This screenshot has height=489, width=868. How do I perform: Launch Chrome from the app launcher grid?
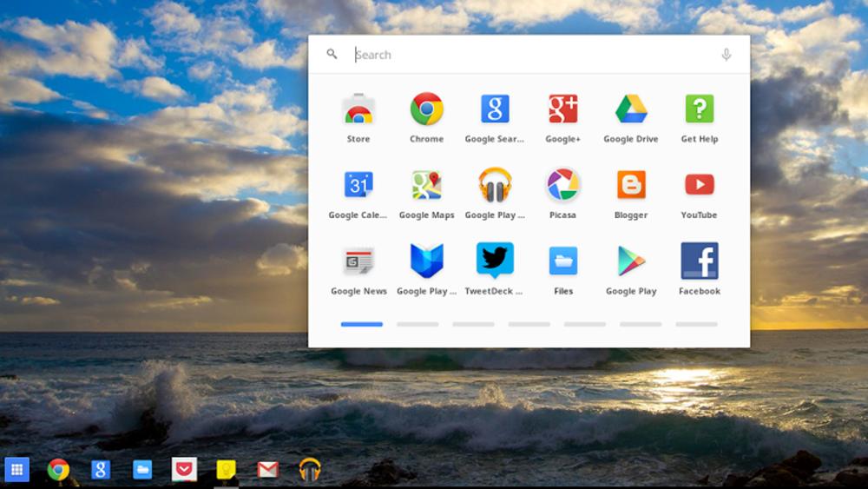tap(426, 109)
